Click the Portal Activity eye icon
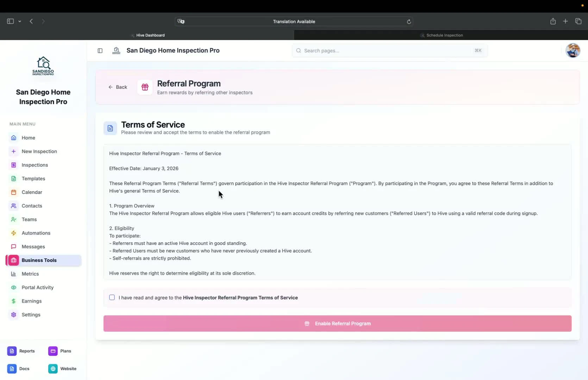Screen dimensions: 588x380 [13, 287]
